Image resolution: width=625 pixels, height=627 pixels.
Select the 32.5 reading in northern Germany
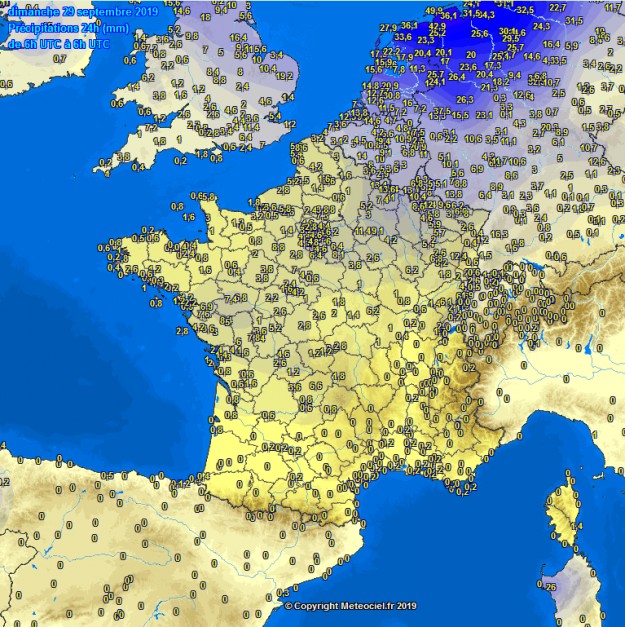tap(524, 9)
